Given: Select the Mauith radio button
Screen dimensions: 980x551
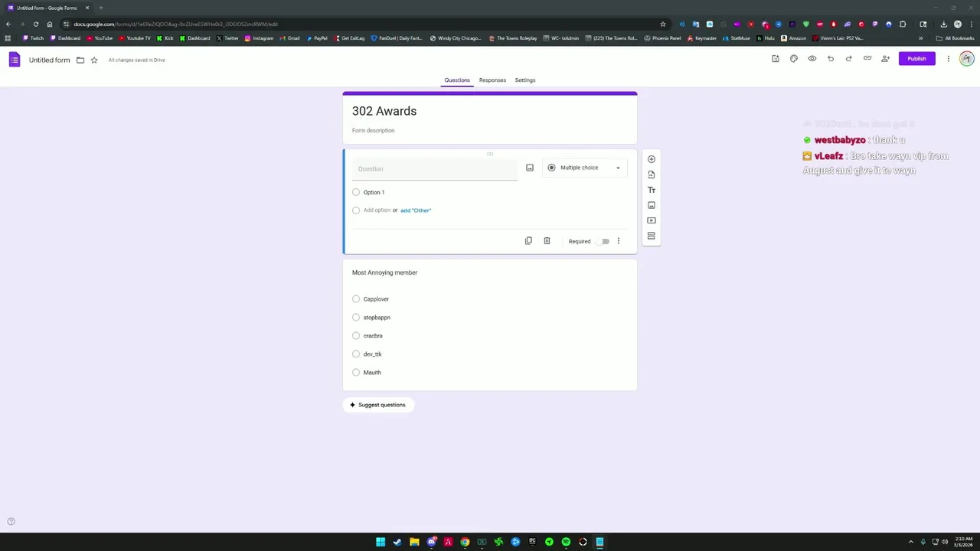Looking at the screenshot, I should coord(356,373).
